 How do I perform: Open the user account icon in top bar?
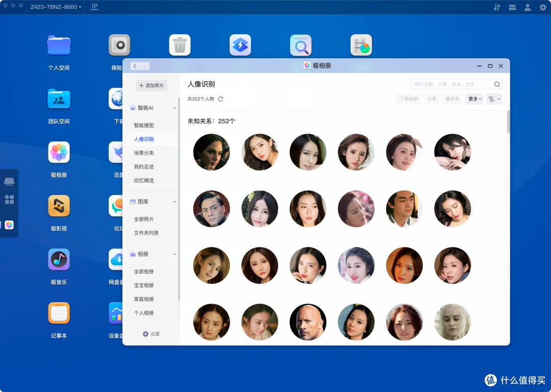(528, 7)
